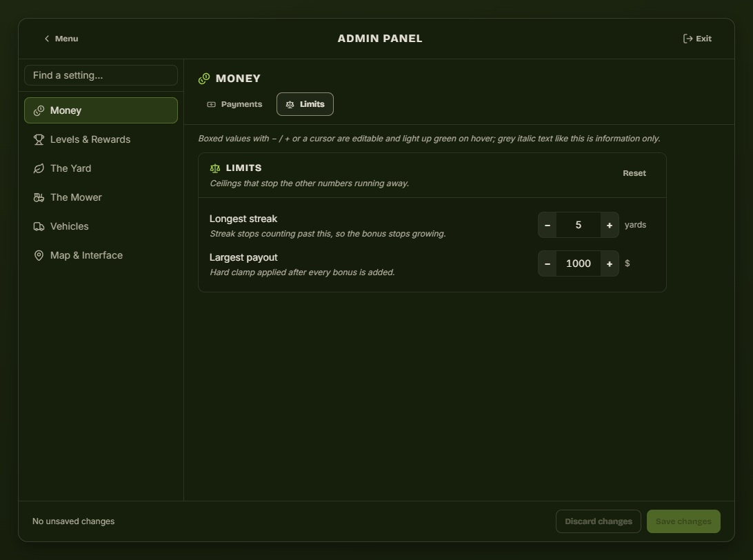Click the scales icon on the Limits tab
Screen dimensions: 753x560
[x=290, y=104]
